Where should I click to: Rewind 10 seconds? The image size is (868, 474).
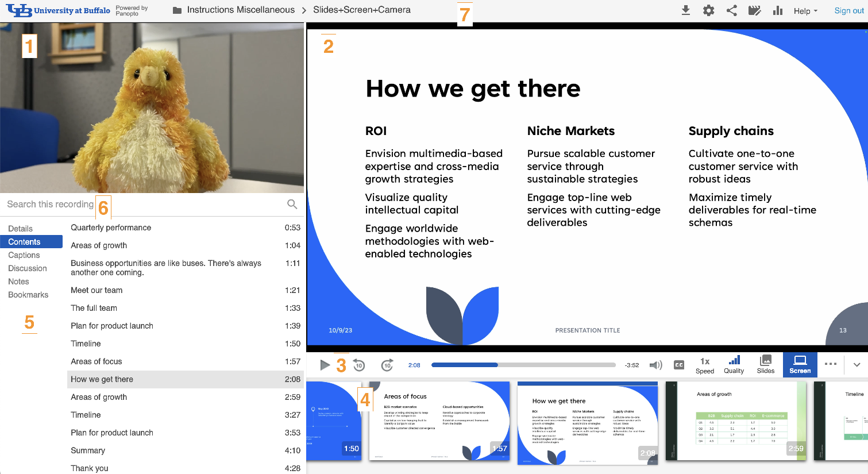(359, 365)
